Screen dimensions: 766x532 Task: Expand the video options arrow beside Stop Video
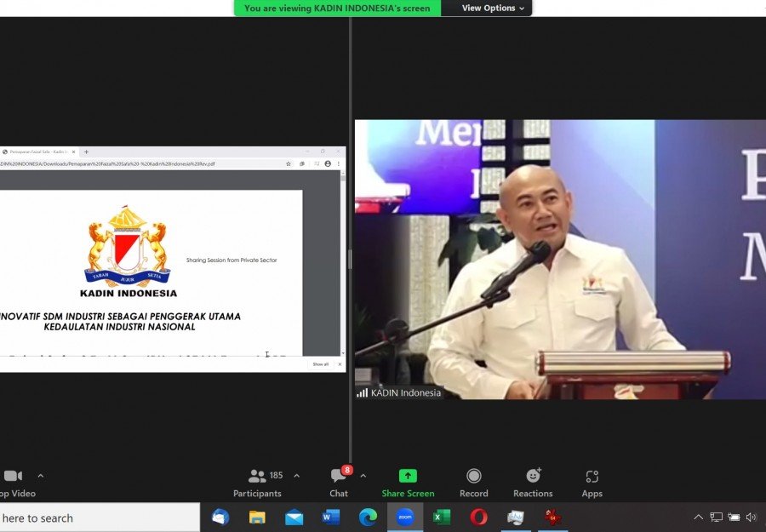(x=41, y=475)
